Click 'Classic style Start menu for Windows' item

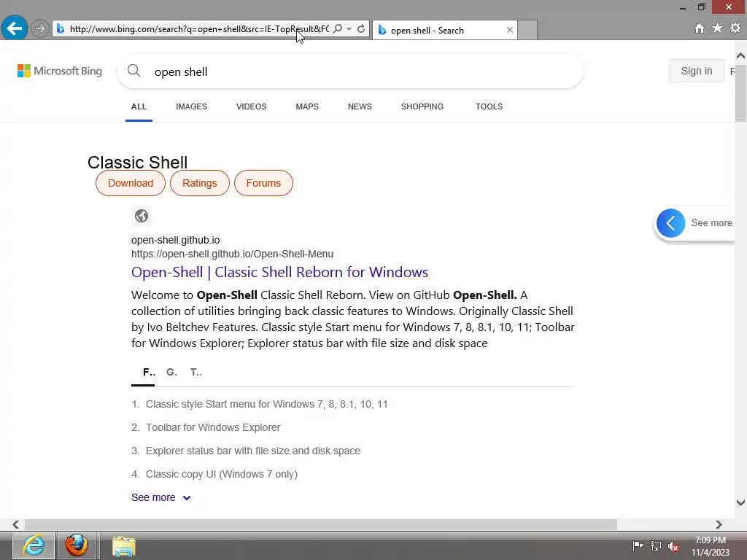click(x=267, y=404)
